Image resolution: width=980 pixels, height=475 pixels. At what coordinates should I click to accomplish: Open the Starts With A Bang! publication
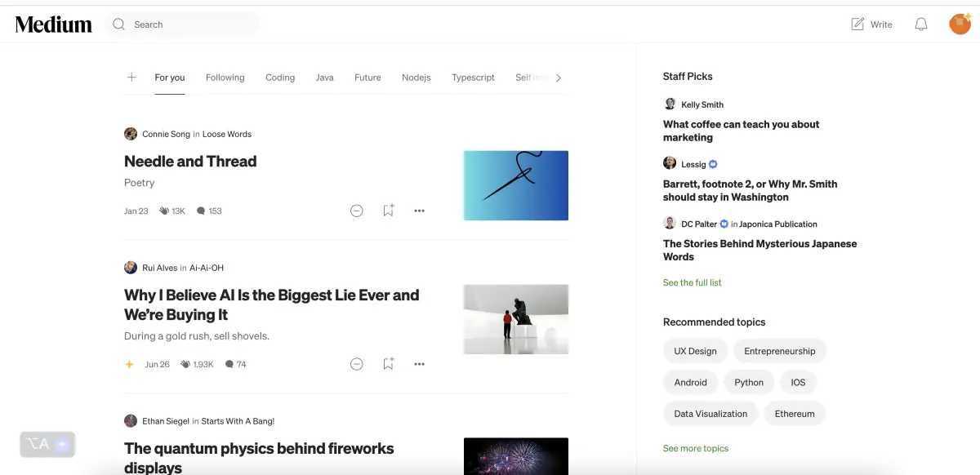click(238, 421)
